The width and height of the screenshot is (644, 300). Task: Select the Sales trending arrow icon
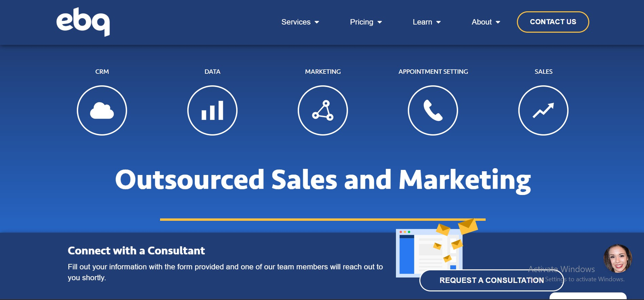[x=543, y=111]
